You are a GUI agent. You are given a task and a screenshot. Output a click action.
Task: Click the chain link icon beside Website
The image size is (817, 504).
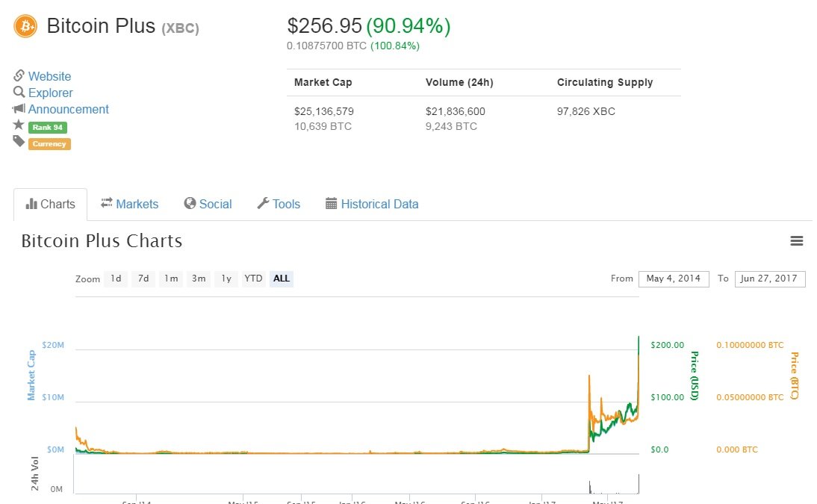(x=19, y=75)
